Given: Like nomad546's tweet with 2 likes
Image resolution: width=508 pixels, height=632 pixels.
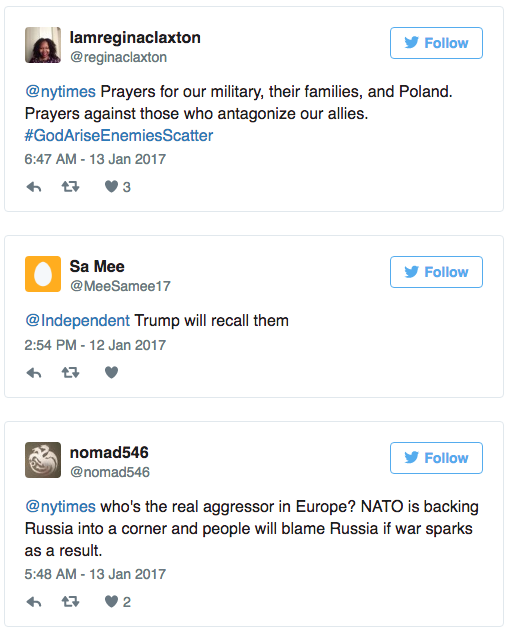Looking at the screenshot, I should 111,601.
